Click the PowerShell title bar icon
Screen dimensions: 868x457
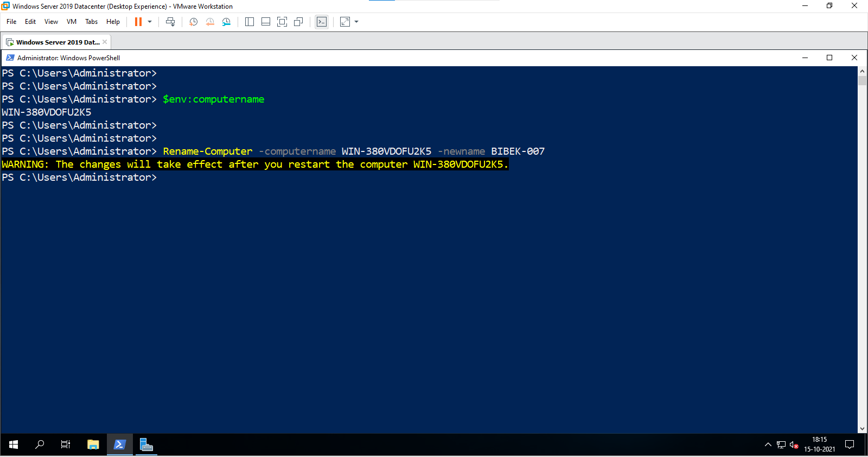[10, 58]
